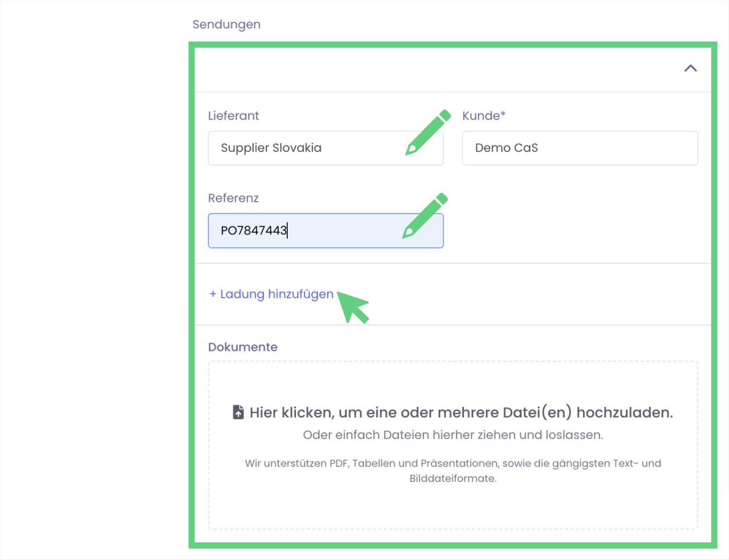Select the Lieferant label
This screenshot has height=560, width=729.
click(x=233, y=116)
